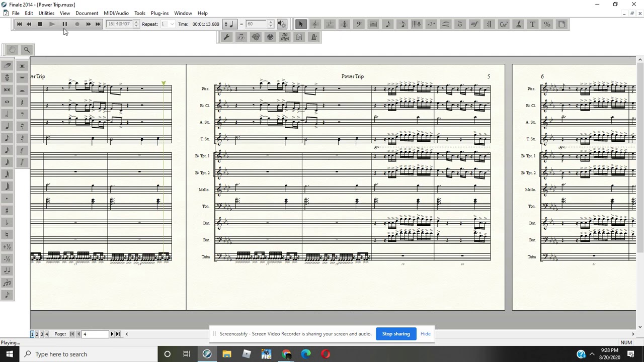The height and width of the screenshot is (362, 644).
Task: Choose the Augmentation Dot tool
Action: [7, 198]
